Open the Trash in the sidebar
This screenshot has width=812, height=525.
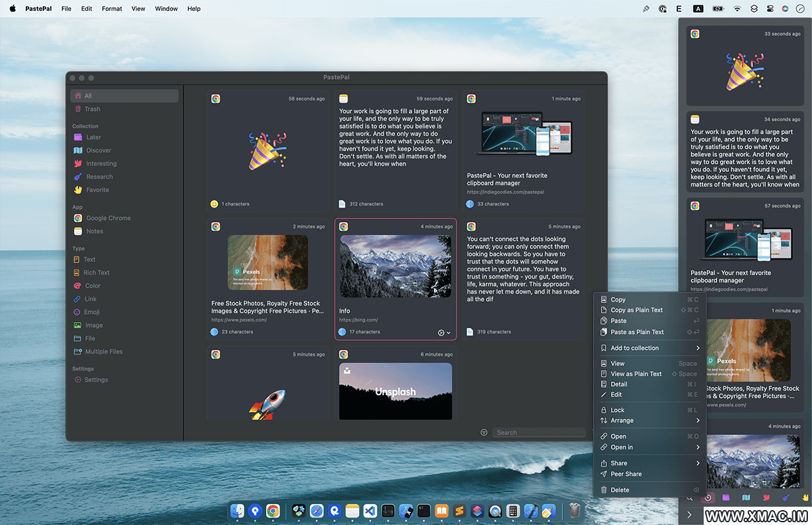click(92, 109)
